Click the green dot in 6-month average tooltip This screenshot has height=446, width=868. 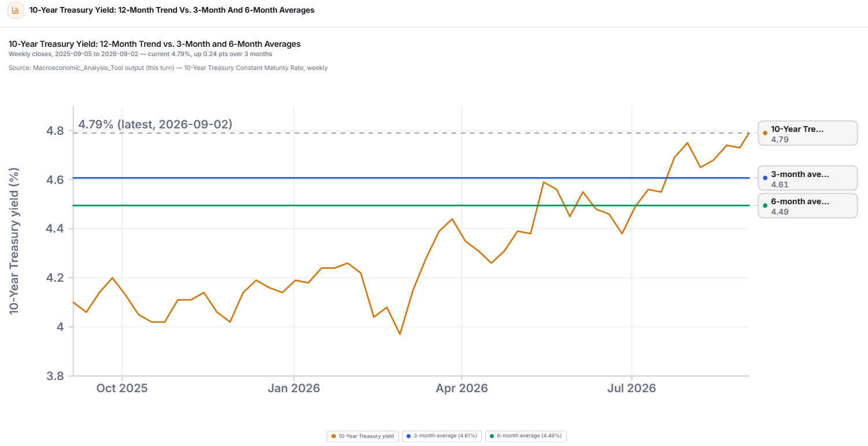765,205
